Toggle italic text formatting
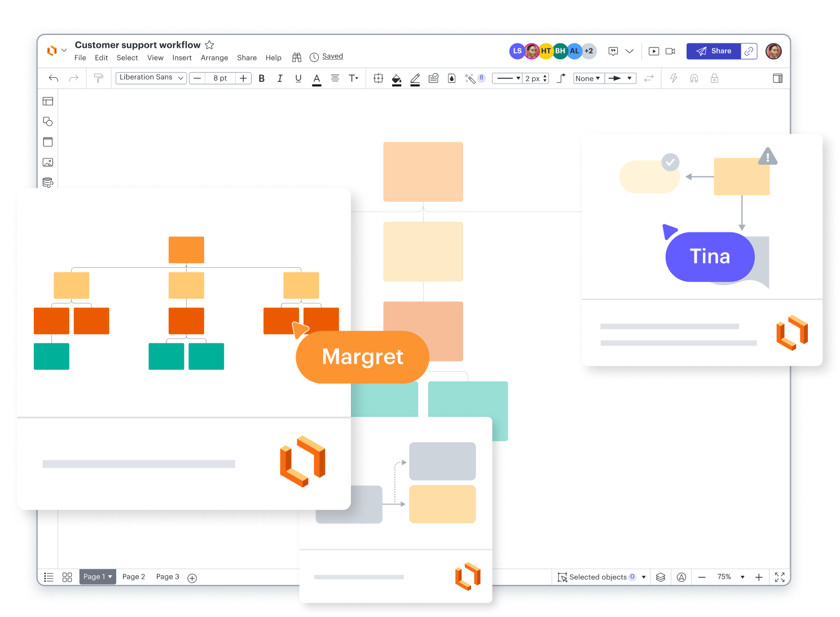The width and height of the screenshot is (840, 617). tap(280, 78)
